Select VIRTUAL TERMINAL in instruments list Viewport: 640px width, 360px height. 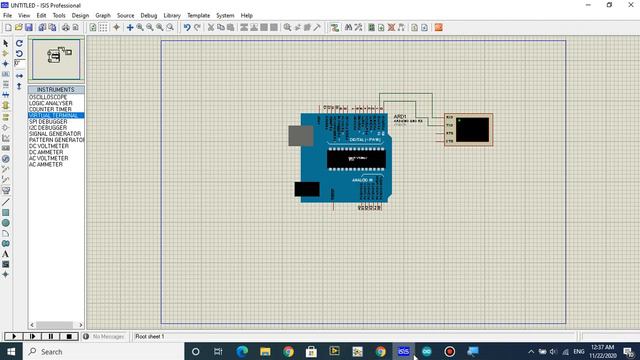coord(56,116)
